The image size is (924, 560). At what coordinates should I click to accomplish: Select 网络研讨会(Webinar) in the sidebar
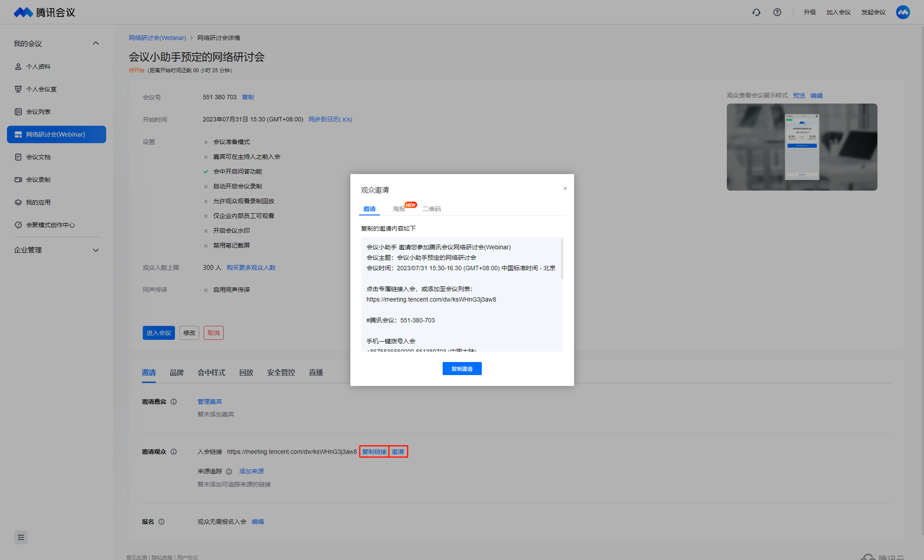[57, 134]
